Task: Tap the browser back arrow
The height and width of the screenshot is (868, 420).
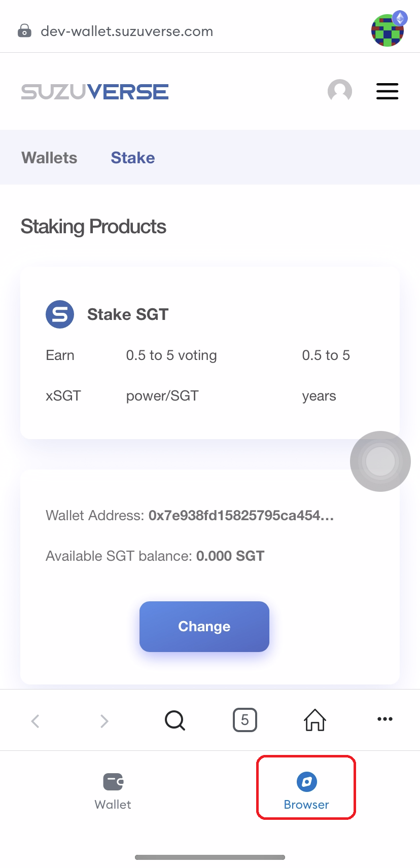Action: click(35, 720)
